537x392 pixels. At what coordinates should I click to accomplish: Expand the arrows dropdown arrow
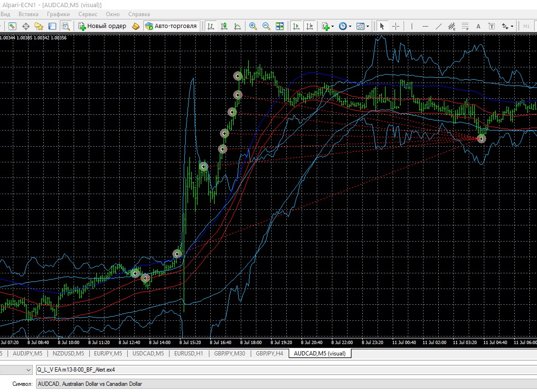pos(512,27)
